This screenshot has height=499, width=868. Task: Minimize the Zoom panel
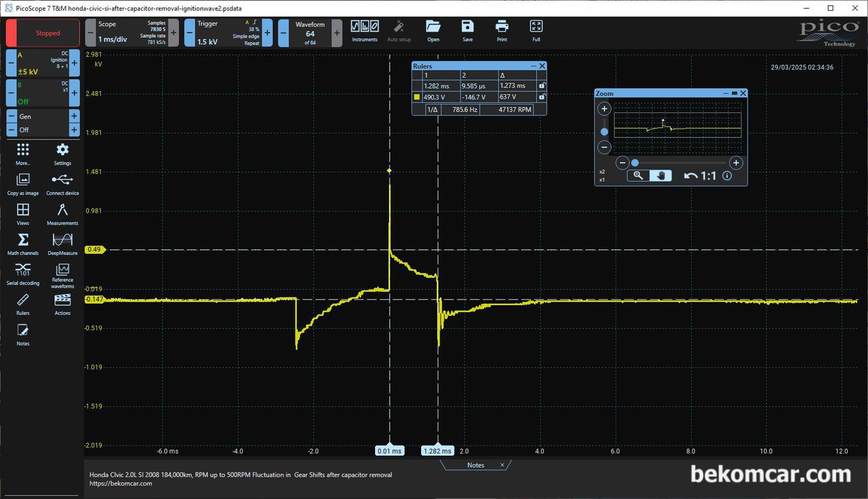pos(725,93)
